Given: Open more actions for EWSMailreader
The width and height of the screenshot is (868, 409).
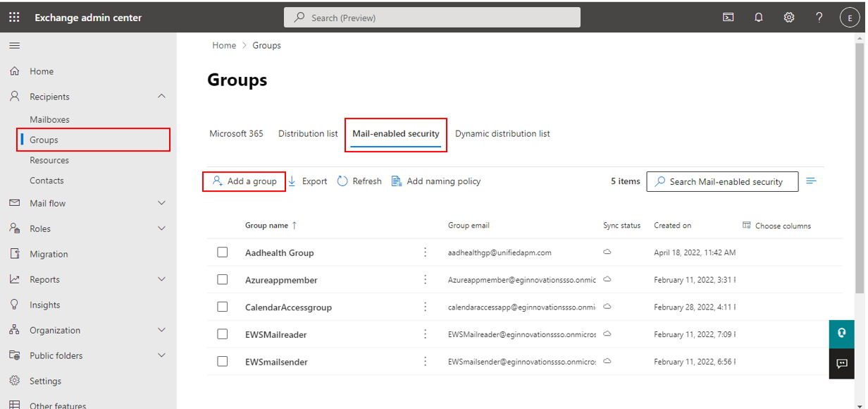Looking at the screenshot, I should coord(425,334).
